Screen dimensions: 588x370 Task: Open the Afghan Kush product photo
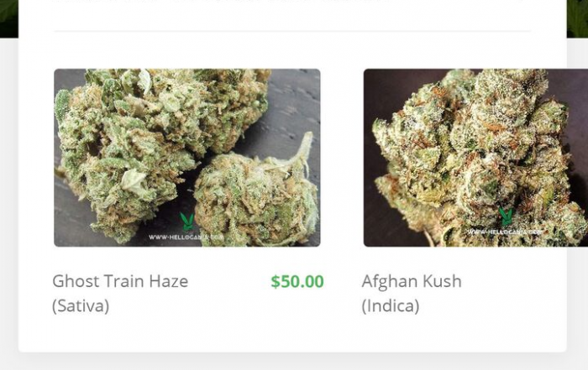(475, 158)
